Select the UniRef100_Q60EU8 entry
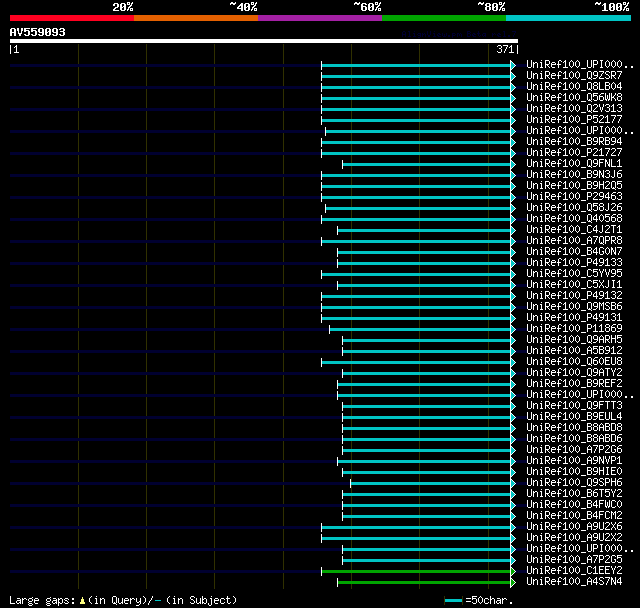640x608 pixels. coord(574,362)
